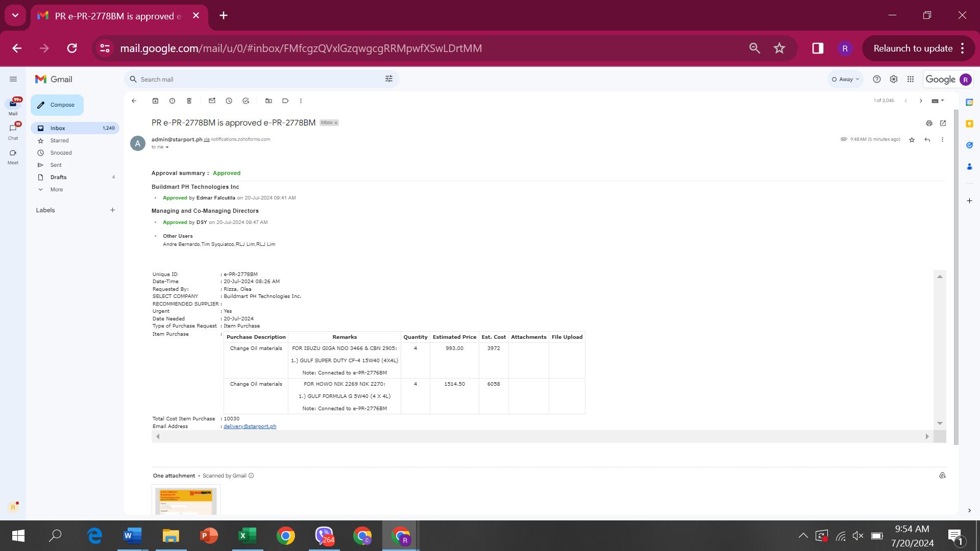The image size is (980, 551).
Task: Go to the Sent folder
Action: point(56,165)
